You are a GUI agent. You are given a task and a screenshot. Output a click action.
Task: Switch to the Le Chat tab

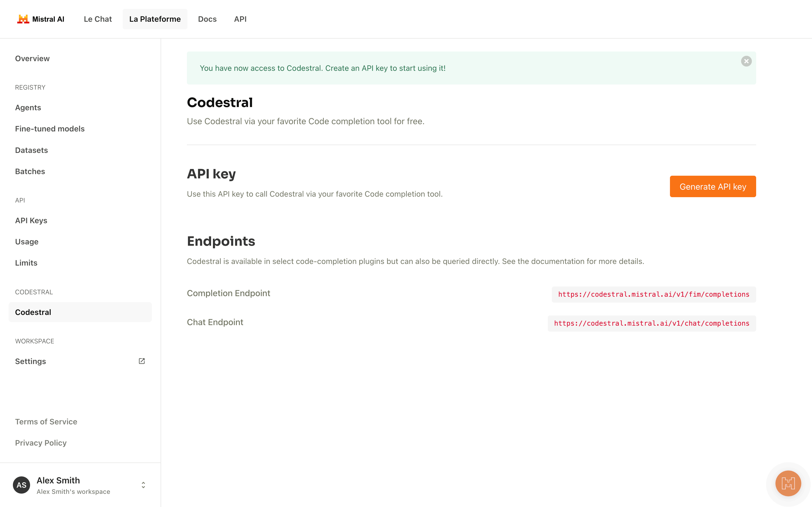(x=98, y=19)
